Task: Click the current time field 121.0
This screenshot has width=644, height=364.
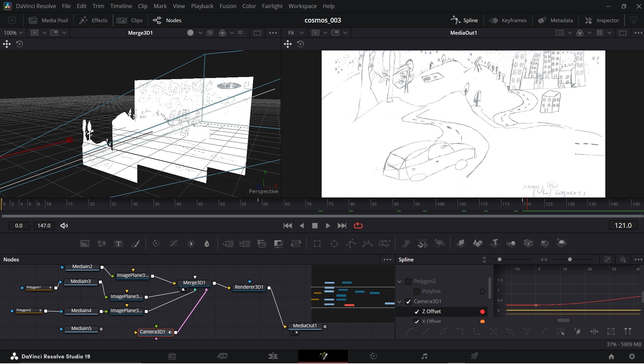Action: (x=623, y=225)
